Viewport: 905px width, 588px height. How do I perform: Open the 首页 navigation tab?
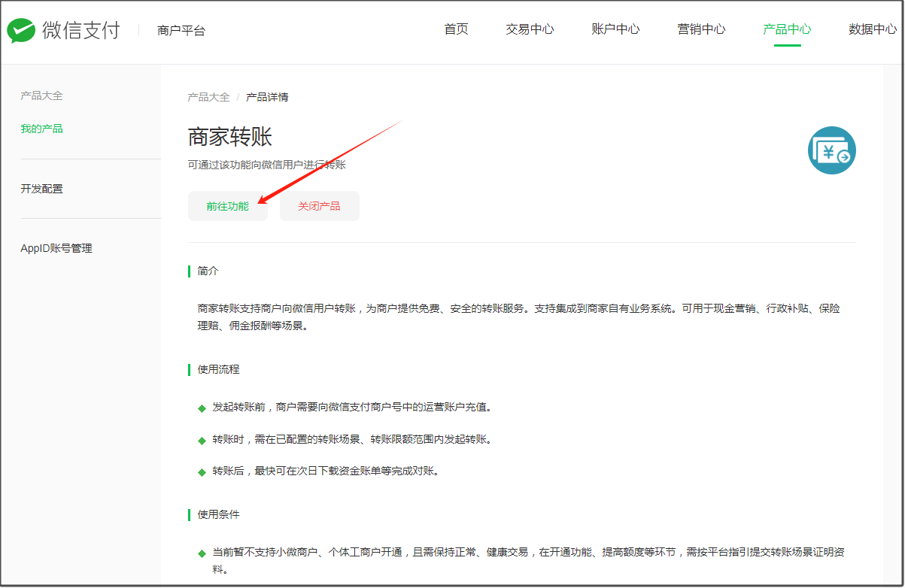(x=456, y=29)
